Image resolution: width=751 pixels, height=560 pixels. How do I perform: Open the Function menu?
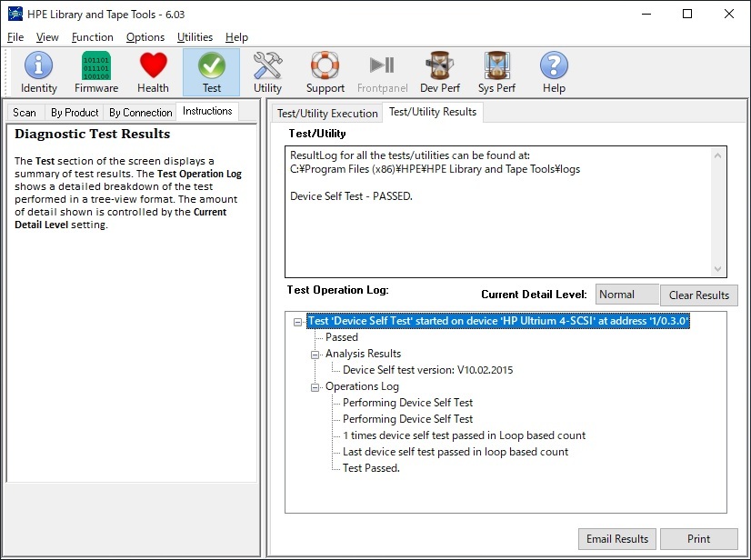tap(93, 37)
